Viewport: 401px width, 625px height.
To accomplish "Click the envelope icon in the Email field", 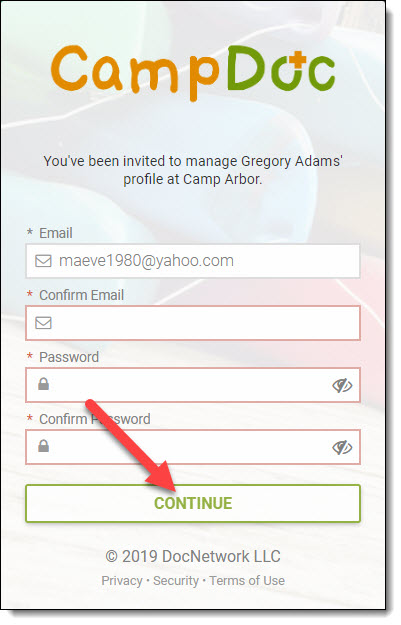I will tap(43, 261).
